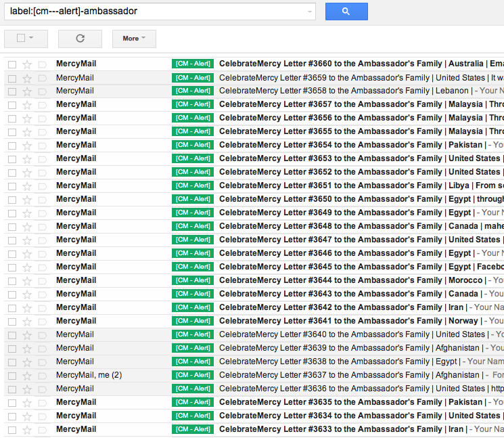Image resolution: width=504 pixels, height=438 pixels.
Task: Mark Letter #3634 email as important
Action: click(42, 416)
